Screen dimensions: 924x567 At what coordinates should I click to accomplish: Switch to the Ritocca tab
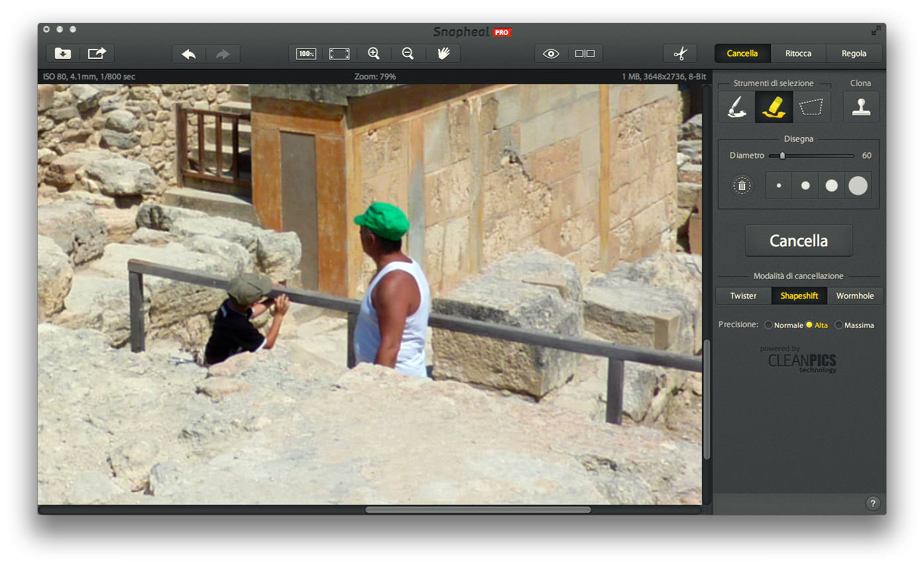coord(798,54)
